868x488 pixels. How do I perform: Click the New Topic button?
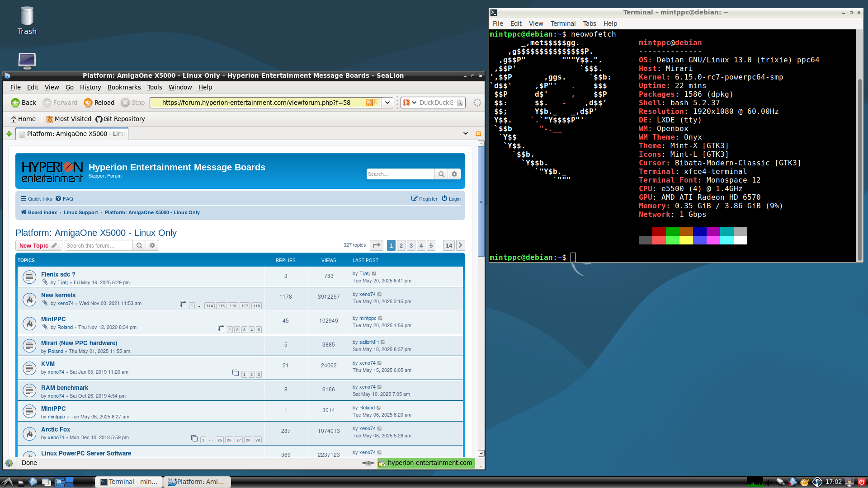(x=38, y=245)
